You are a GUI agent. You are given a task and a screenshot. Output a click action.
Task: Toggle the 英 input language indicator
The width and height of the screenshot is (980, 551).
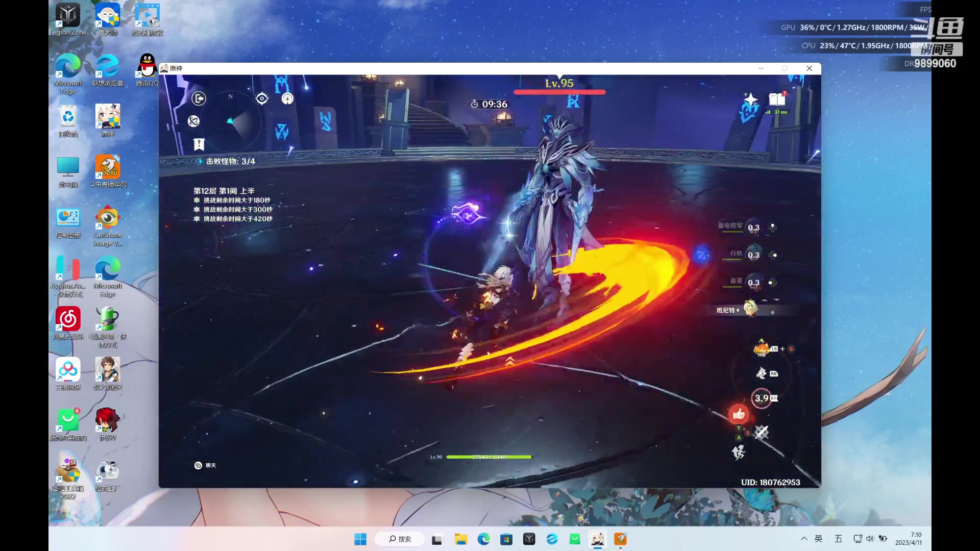pyautogui.click(x=819, y=539)
